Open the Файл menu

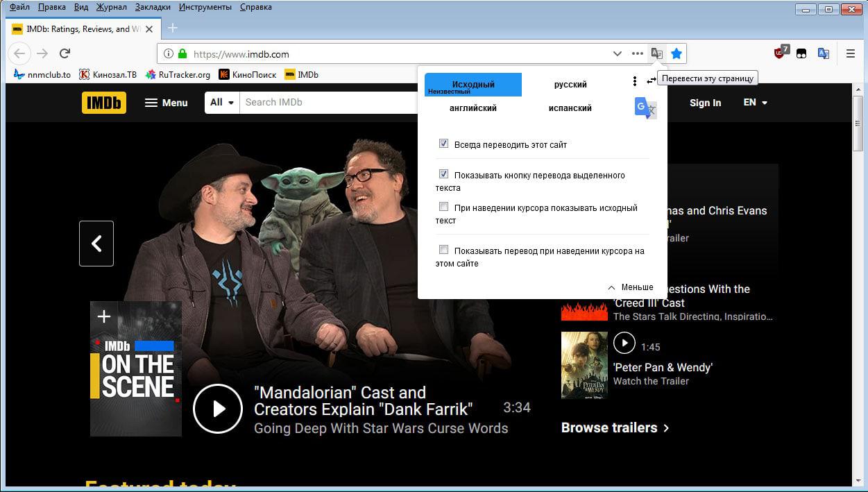coord(19,7)
